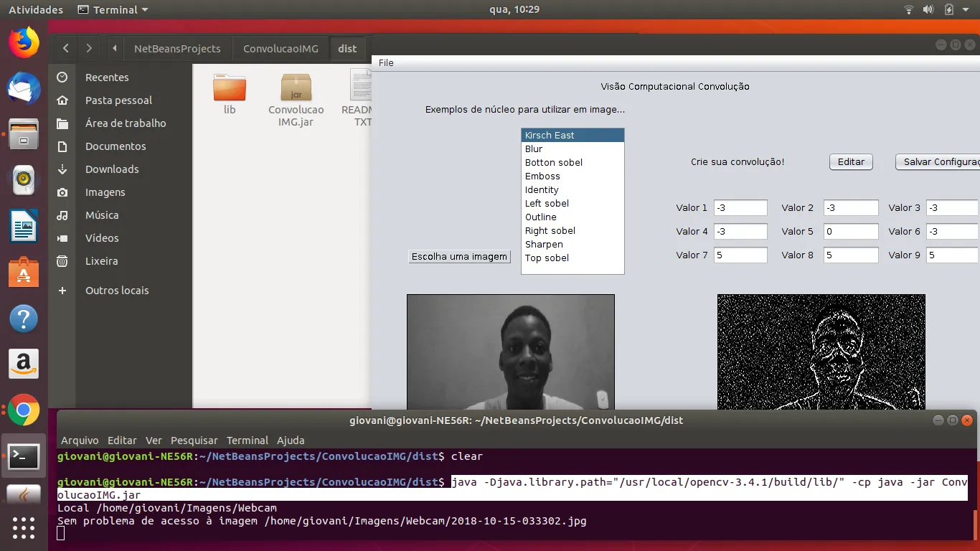Select the Right sobel kernel

573,231
